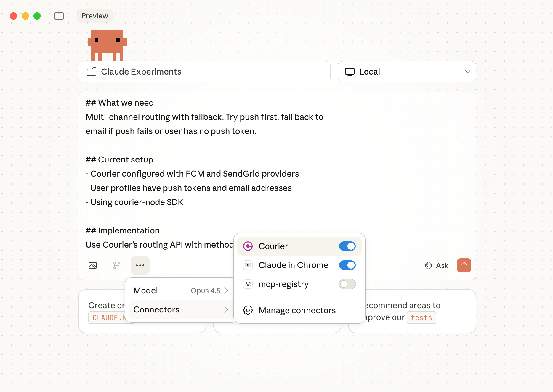Open the Local environment dropdown
This screenshot has width=553, height=392.
(407, 72)
